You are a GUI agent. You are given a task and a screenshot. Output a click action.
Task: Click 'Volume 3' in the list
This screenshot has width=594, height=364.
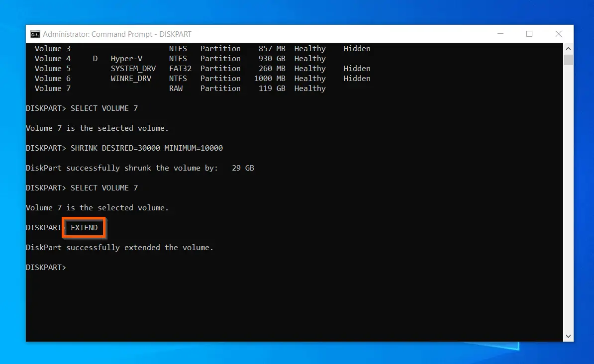pos(52,48)
